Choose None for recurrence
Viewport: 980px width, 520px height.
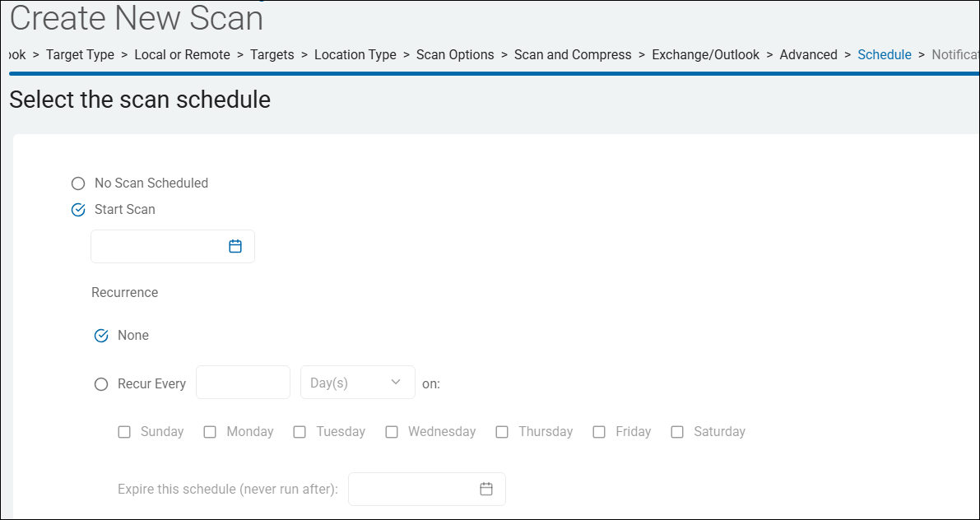click(x=101, y=336)
